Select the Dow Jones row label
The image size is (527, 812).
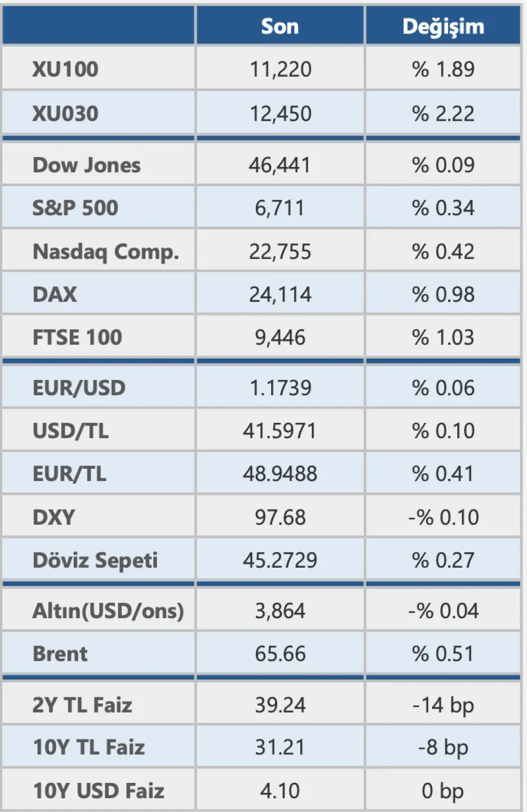pos(87,165)
